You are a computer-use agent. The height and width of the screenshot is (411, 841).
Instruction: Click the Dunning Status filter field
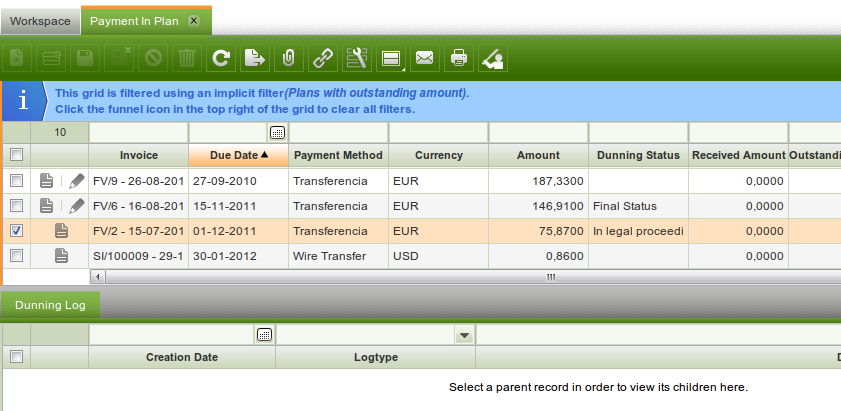point(638,133)
